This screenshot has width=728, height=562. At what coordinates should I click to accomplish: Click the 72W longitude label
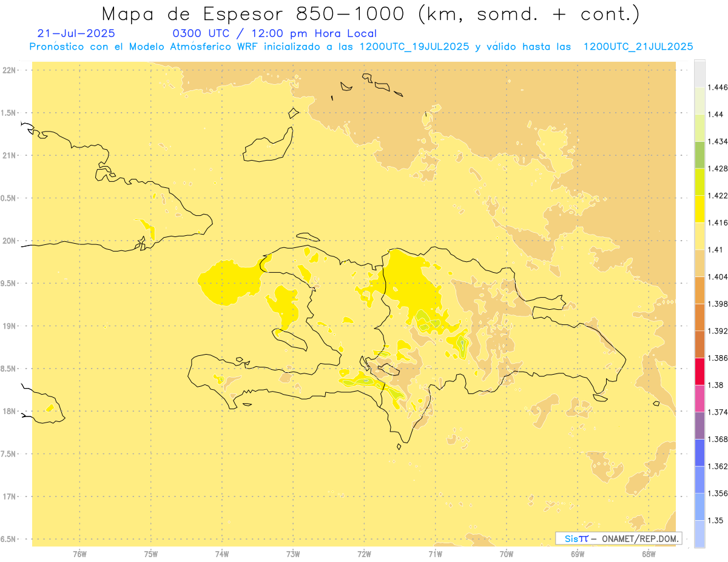(364, 553)
